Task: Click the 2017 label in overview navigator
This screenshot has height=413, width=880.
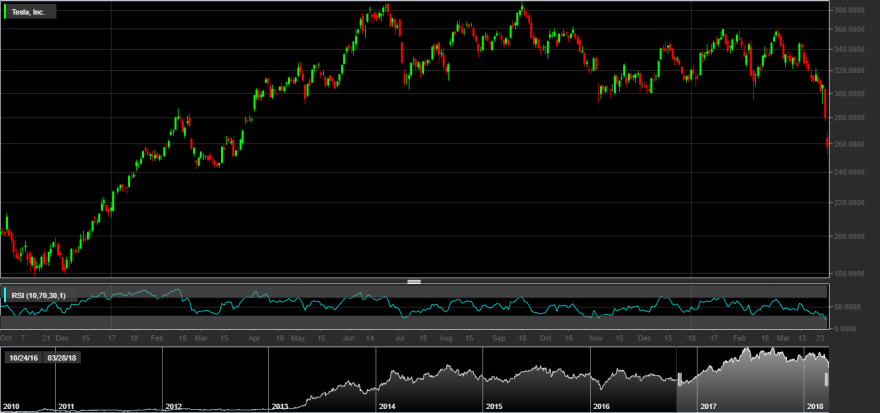Action: click(708, 406)
